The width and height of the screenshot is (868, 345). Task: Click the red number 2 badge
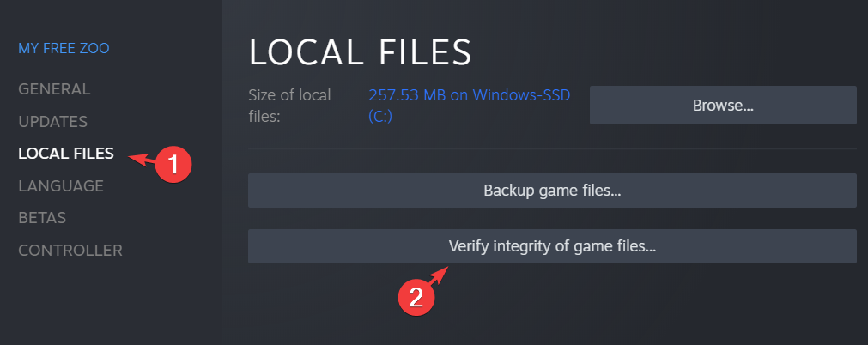tap(416, 296)
